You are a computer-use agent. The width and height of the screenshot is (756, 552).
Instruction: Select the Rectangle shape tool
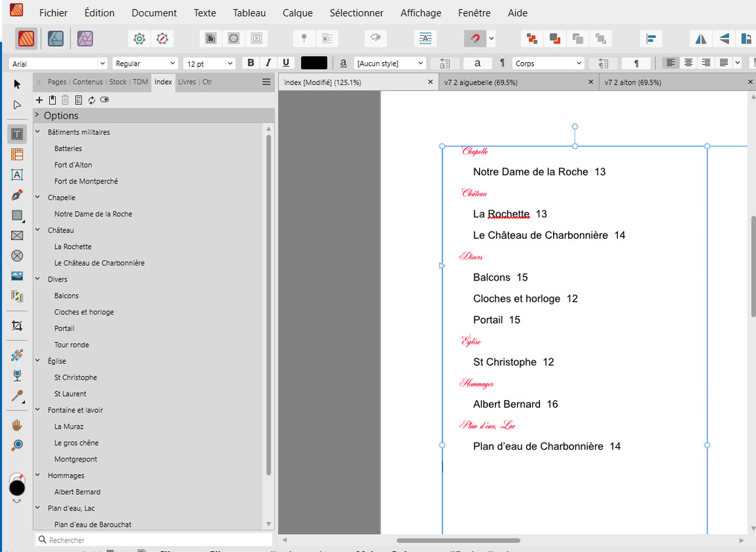click(17, 215)
